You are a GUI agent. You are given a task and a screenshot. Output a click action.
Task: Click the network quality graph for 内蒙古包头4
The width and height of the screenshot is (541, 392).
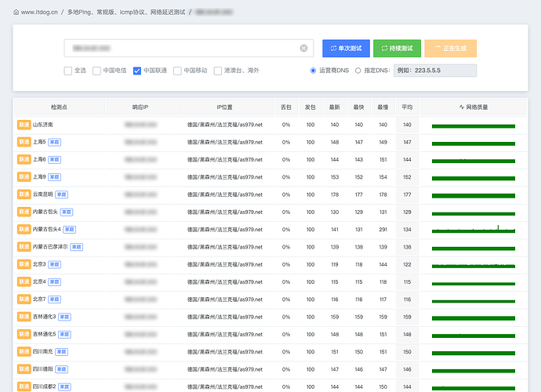474,229
